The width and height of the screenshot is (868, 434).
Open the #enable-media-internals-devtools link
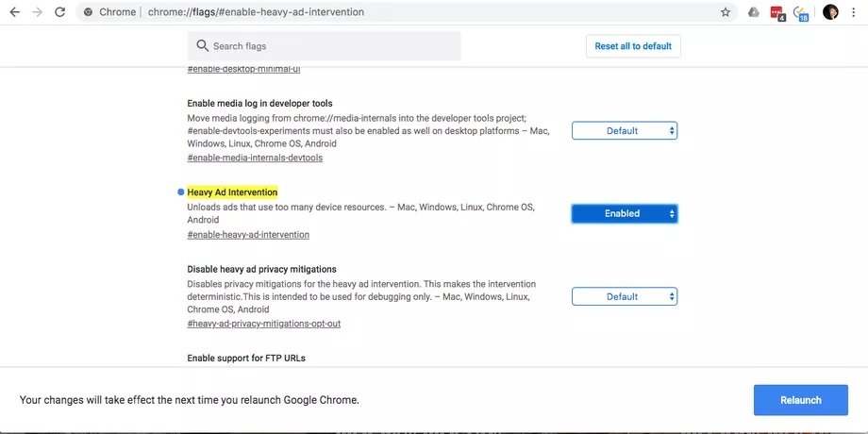[x=255, y=158]
